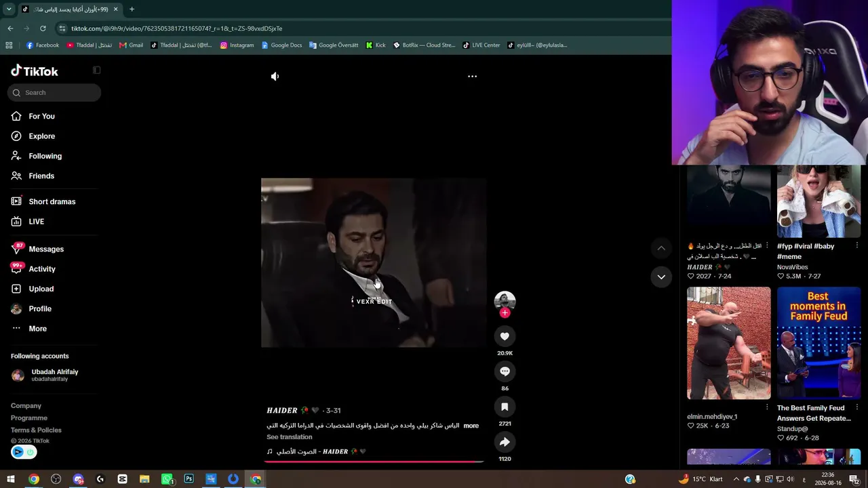Like the video with the heart icon
Viewport: 868px width, 488px height.
coord(505,336)
